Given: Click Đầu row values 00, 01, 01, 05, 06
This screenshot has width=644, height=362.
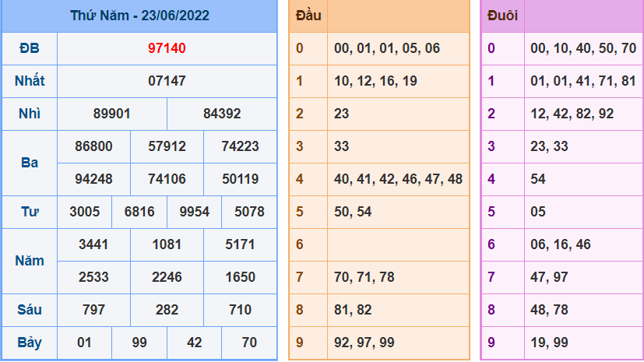Looking at the screenshot, I should (x=387, y=48).
